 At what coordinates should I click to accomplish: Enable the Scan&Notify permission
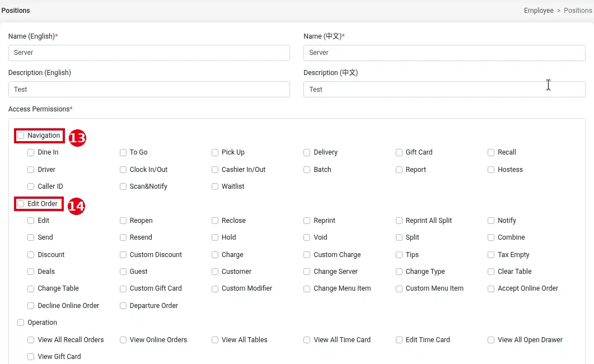coord(123,186)
